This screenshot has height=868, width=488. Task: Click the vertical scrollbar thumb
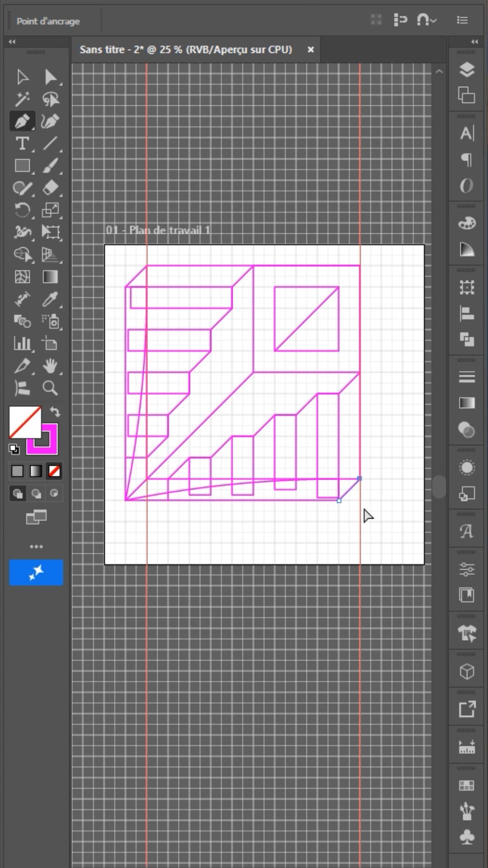(439, 486)
